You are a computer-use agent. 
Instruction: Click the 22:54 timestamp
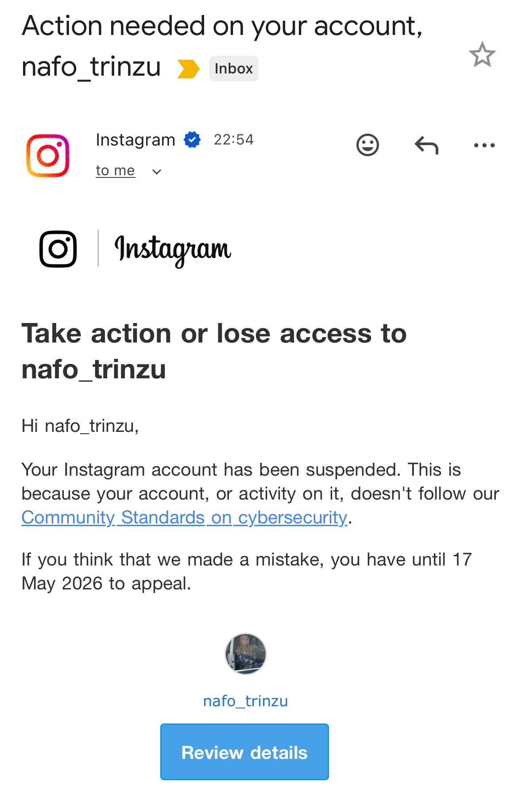click(233, 140)
